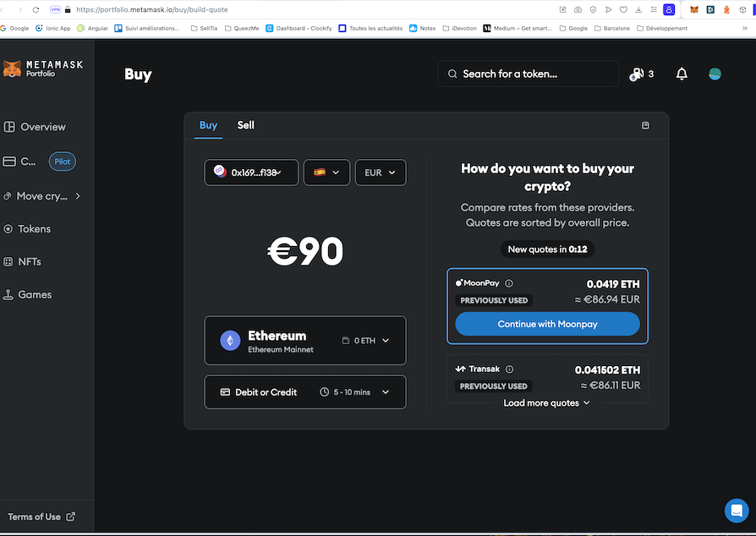Switch to the Sell tab
This screenshot has width=756, height=536.
click(245, 125)
